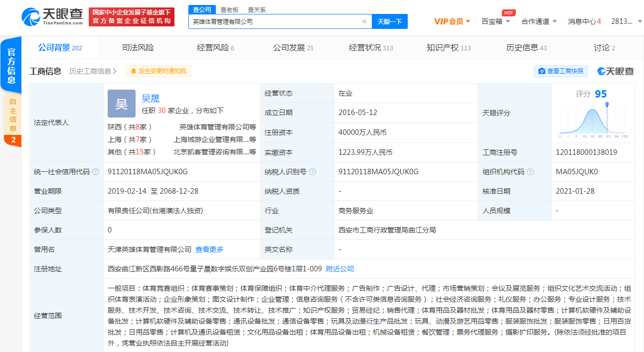Select 官方信息 side tab
644x352 pixels.
(x=11, y=66)
